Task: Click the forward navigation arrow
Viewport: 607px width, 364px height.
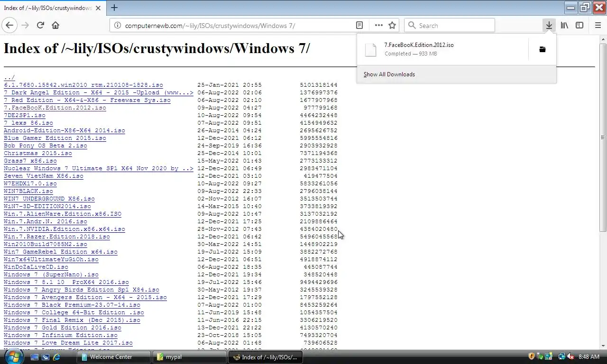Action: (x=25, y=25)
